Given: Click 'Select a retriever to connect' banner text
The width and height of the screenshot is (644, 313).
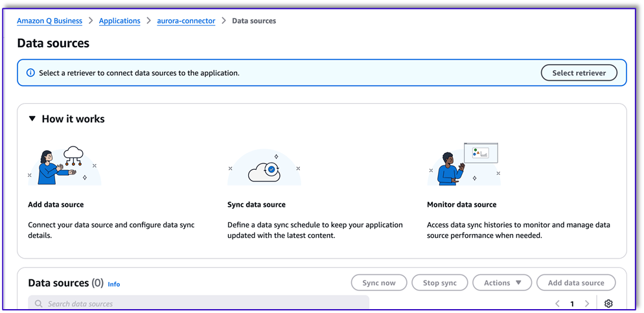Looking at the screenshot, I should 139,73.
